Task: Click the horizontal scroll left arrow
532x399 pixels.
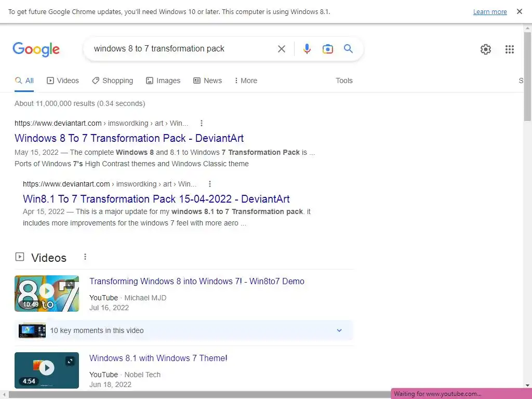Action: click(x=4, y=395)
